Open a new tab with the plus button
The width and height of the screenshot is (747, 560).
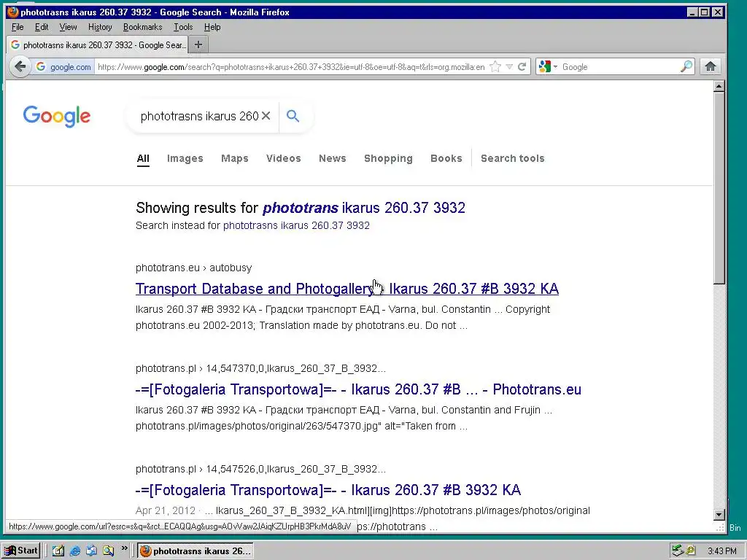click(x=198, y=44)
